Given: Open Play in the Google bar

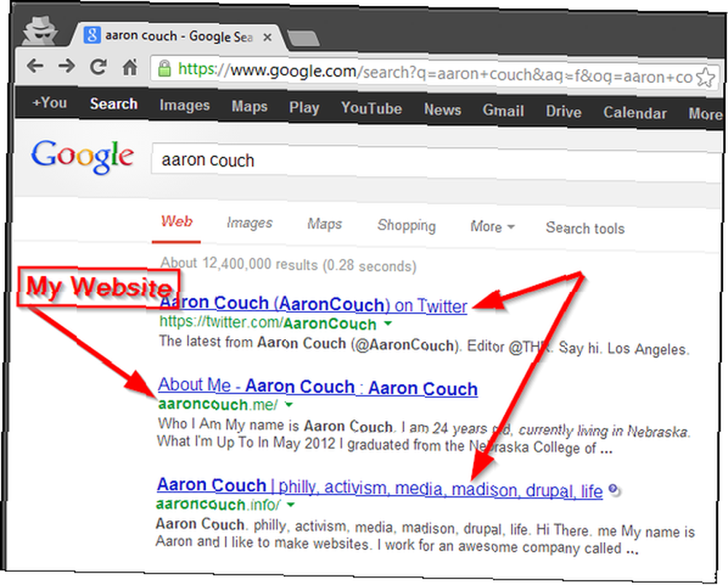Looking at the screenshot, I should click(x=304, y=108).
